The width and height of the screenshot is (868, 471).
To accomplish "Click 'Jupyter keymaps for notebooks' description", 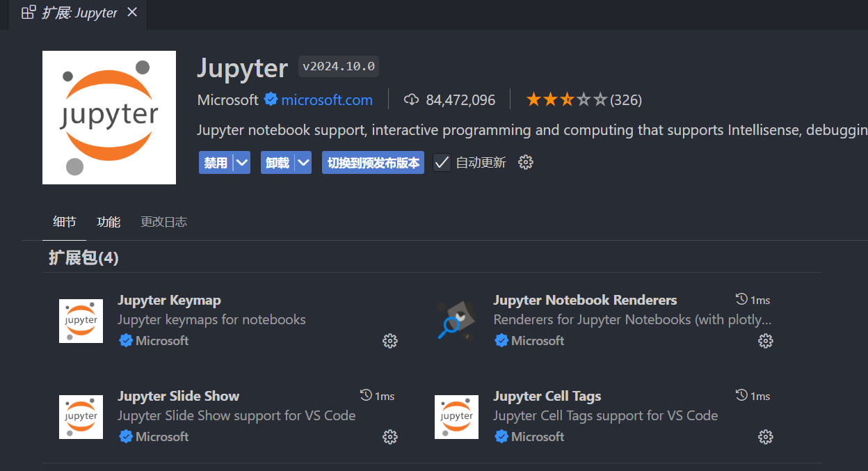I will coord(211,319).
